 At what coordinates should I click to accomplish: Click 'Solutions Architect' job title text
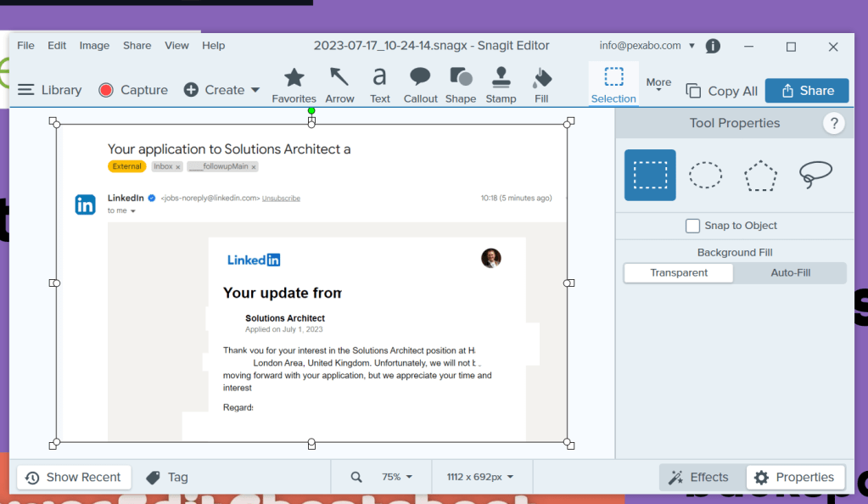point(285,318)
